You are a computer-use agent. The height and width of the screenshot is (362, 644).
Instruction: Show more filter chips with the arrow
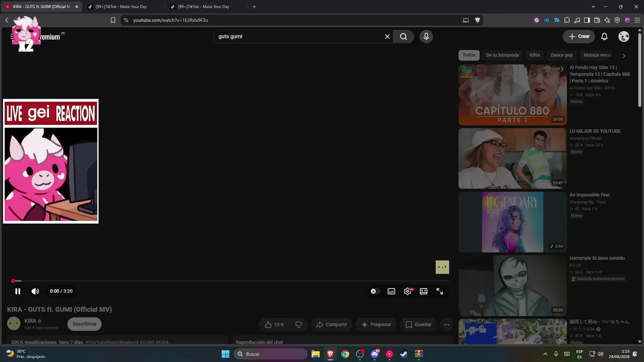point(624,56)
